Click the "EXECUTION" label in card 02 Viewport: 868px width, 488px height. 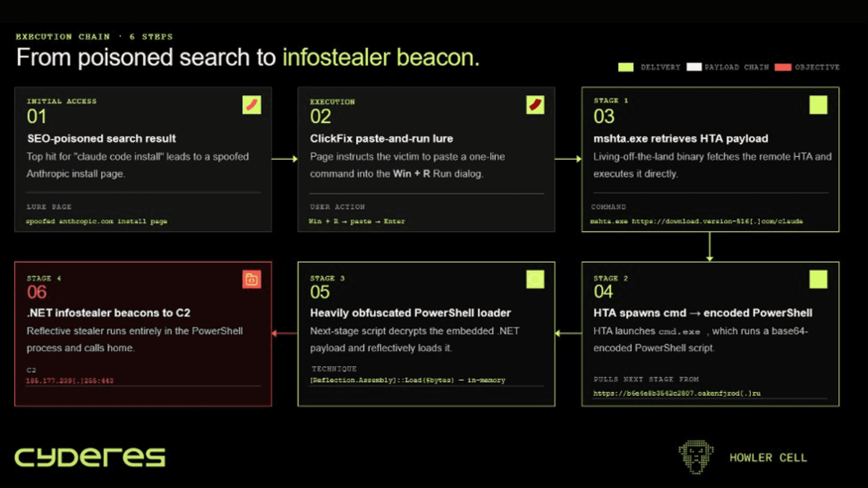pos(332,102)
